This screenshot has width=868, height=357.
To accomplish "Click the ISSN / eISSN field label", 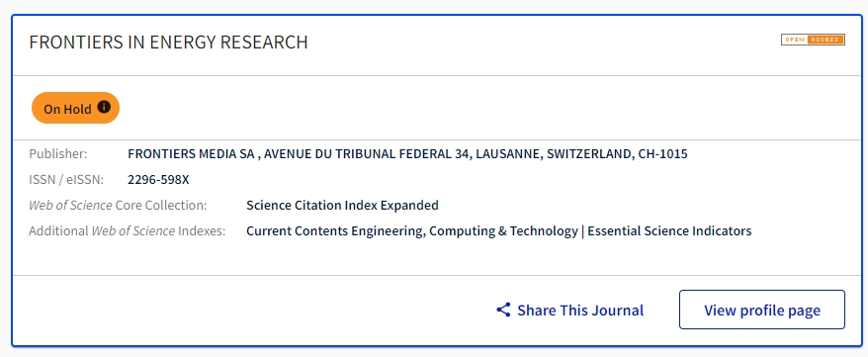I will [66, 179].
